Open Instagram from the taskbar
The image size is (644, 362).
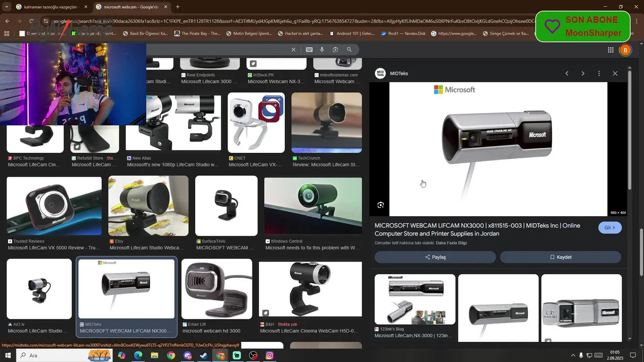270,355
